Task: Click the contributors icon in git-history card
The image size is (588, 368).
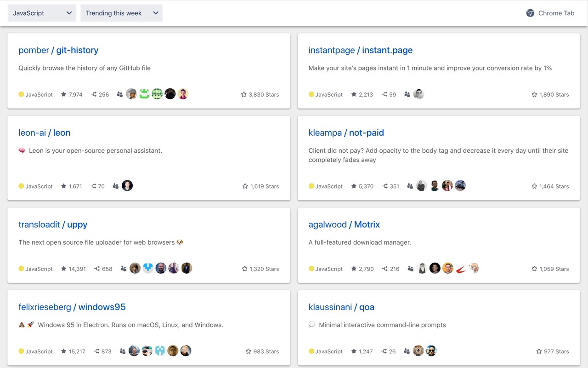Action: 120,94
